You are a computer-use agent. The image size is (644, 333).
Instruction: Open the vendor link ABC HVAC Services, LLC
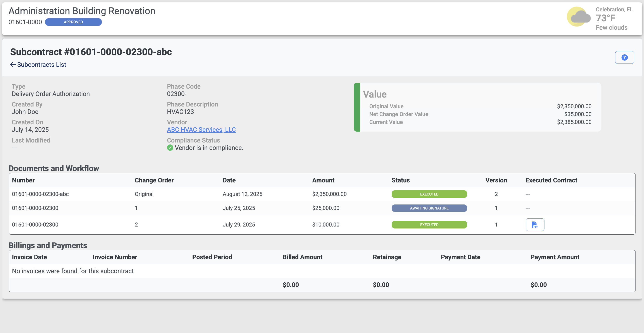(x=201, y=130)
